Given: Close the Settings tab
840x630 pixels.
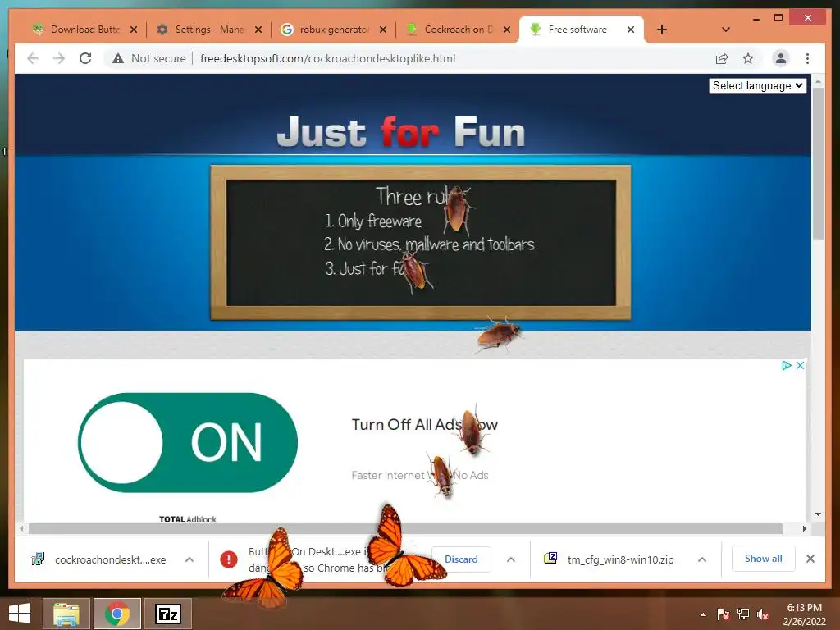Looking at the screenshot, I should point(258,30).
